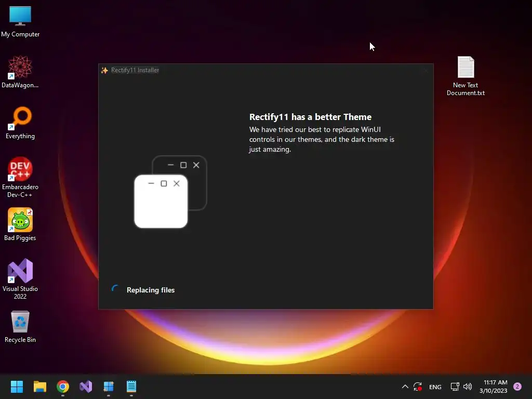Click the 'Rectify11 has a better Theme' heading

[x=311, y=117]
